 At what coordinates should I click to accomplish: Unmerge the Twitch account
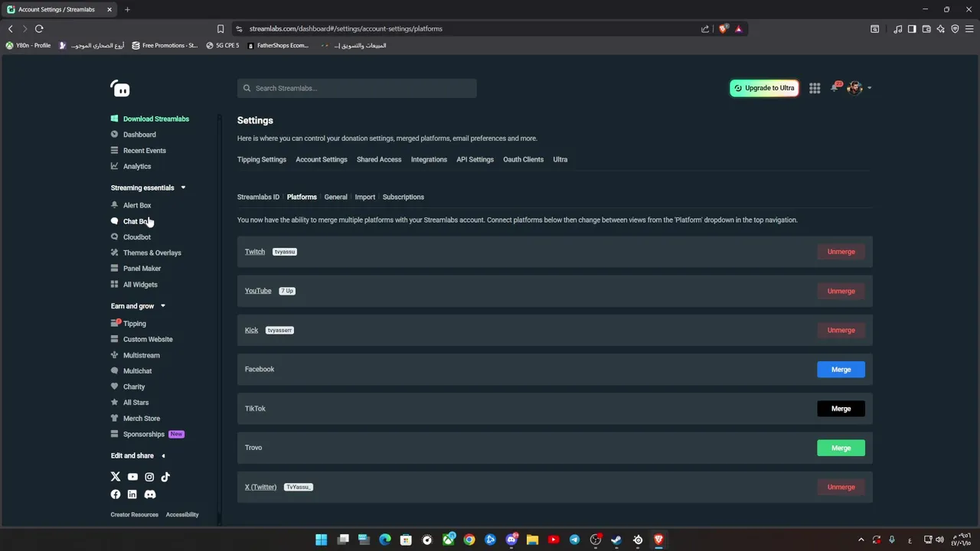coord(841,252)
